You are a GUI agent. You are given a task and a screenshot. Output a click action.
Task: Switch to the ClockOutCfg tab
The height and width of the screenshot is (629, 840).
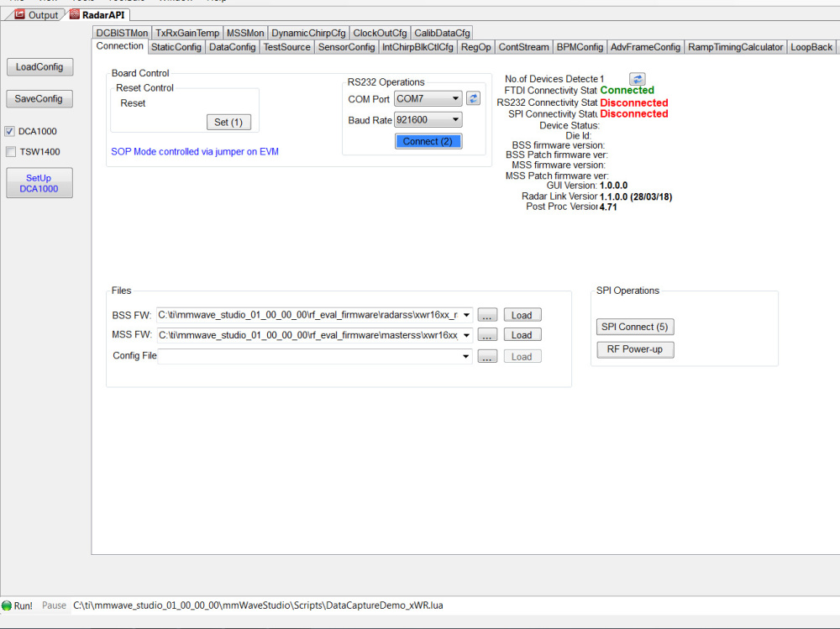[380, 33]
